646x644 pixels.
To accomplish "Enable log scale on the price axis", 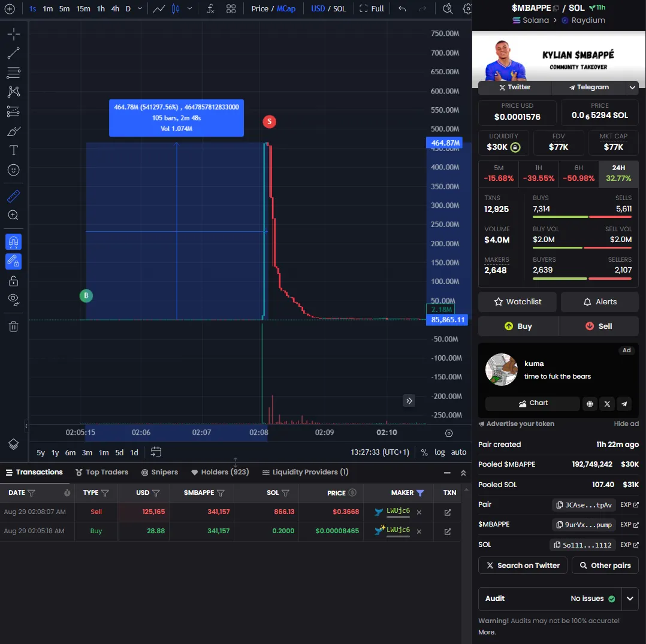I will click(440, 452).
